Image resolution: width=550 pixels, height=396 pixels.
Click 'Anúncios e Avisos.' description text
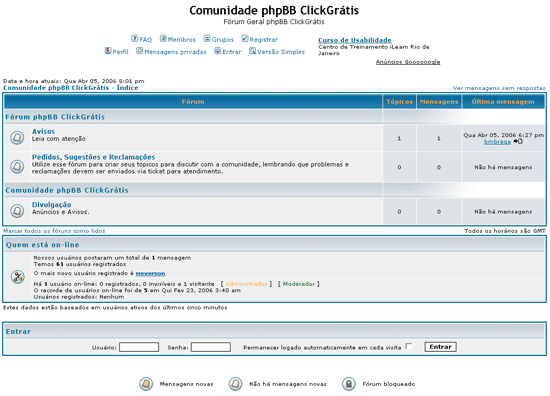click(61, 212)
